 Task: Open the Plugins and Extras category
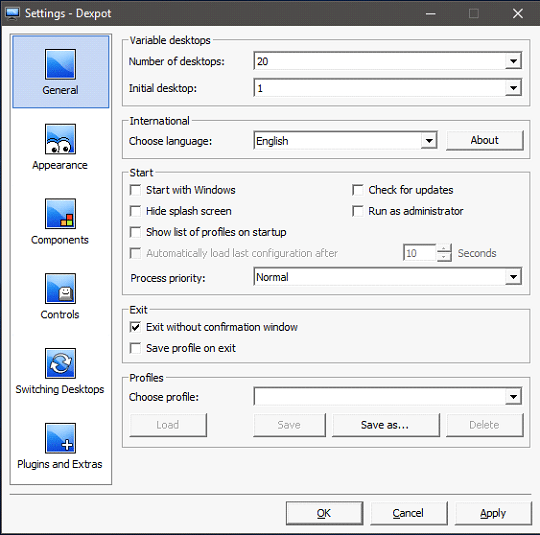[60, 447]
